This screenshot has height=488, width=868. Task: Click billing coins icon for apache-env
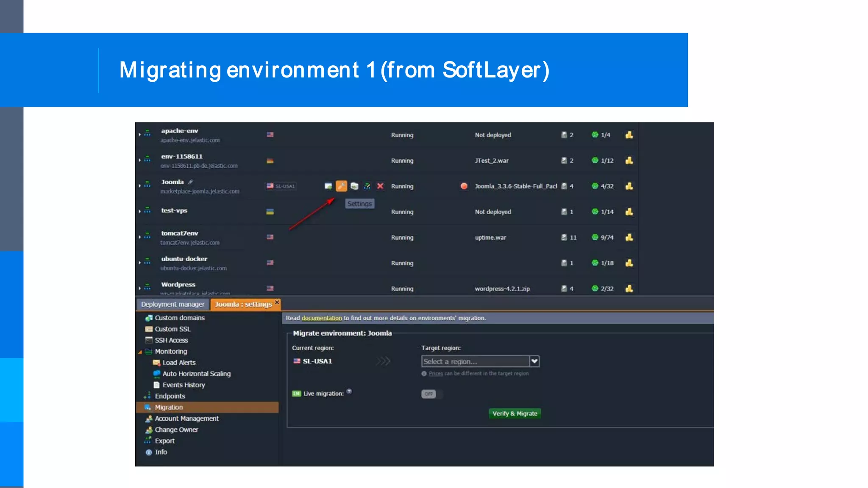pyautogui.click(x=629, y=135)
